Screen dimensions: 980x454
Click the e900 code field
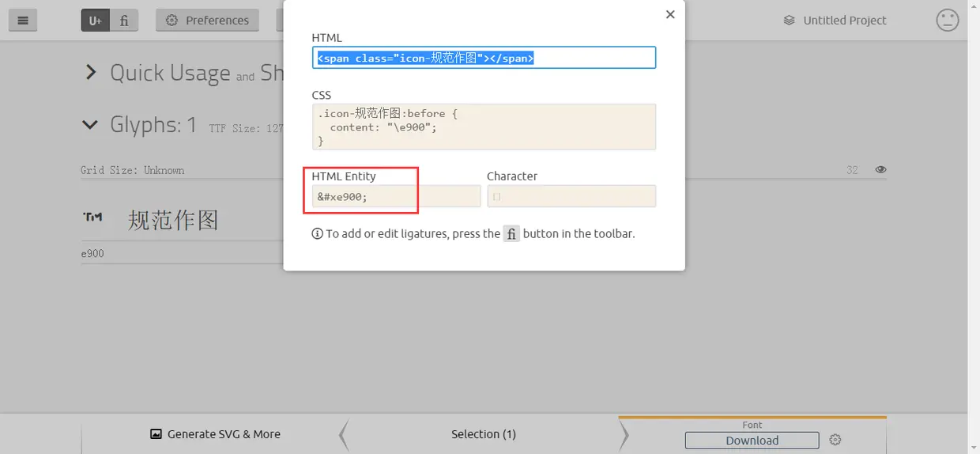point(181,254)
